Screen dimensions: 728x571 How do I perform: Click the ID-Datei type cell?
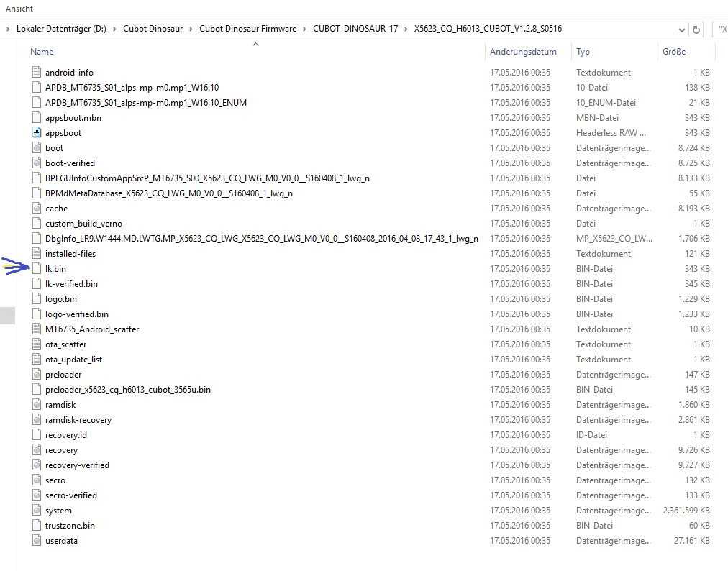tap(591, 434)
